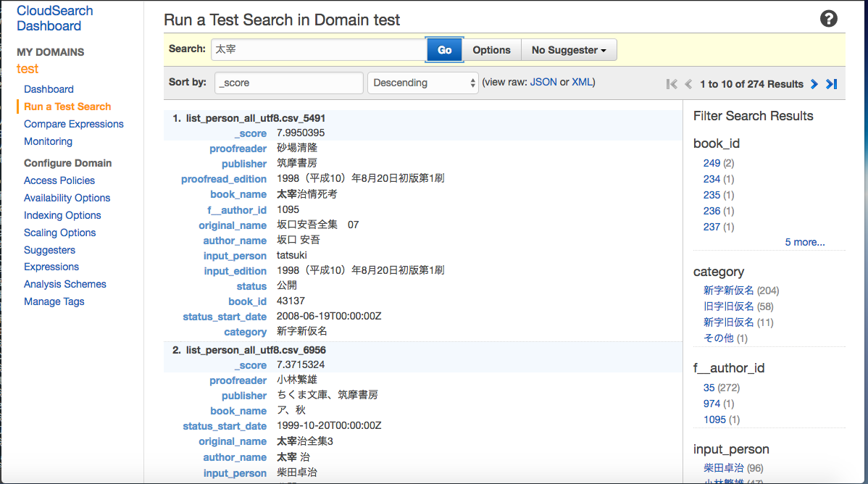Viewport: 868px width, 484px height.
Task: Filter category 旧字旧仮名 with 58 results
Action: [728, 306]
